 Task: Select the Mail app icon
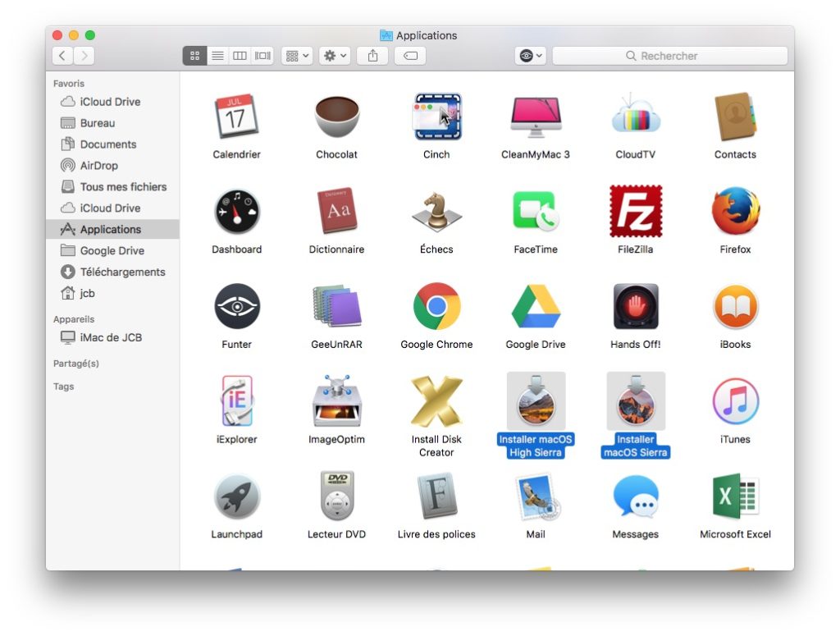click(537, 497)
